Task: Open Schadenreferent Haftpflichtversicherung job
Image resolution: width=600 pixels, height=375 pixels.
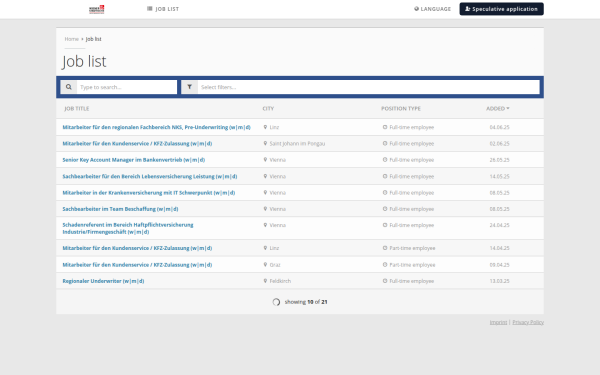Action: click(128, 228)
